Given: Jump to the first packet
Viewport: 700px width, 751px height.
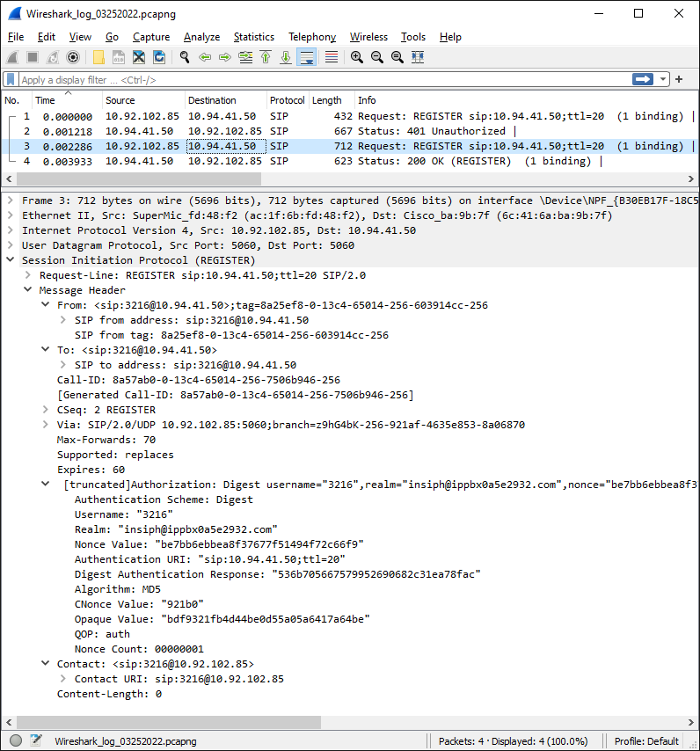Looking at the screenshot, I should 266,57.
